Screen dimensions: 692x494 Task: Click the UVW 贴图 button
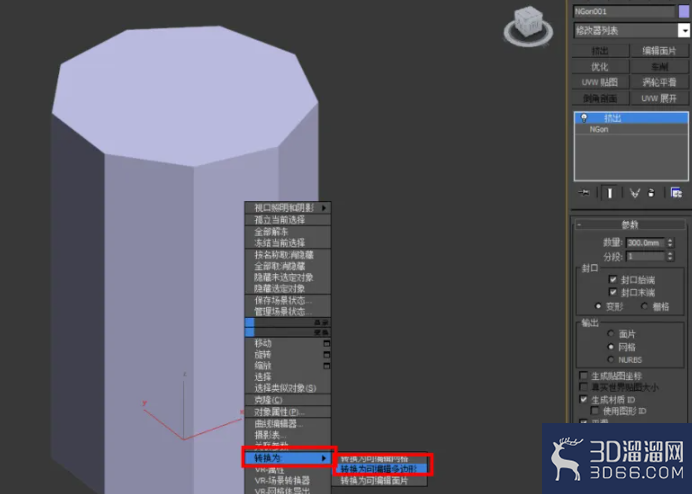tap(600, 83)
